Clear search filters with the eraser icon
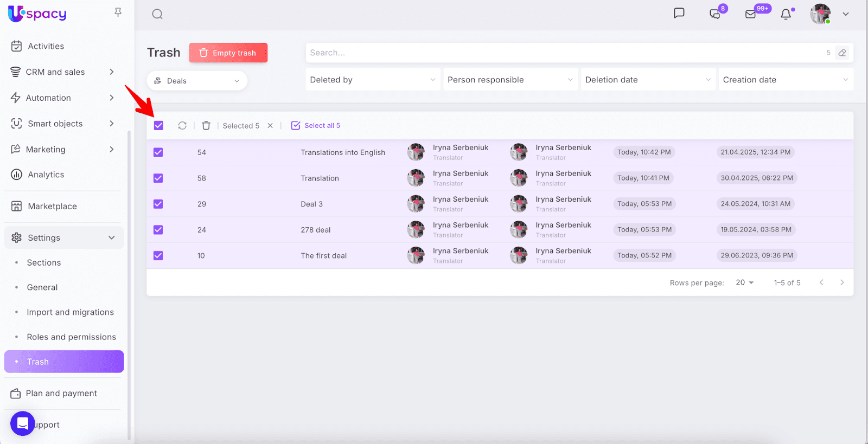868x444 pixels. [x=842, y=53]
